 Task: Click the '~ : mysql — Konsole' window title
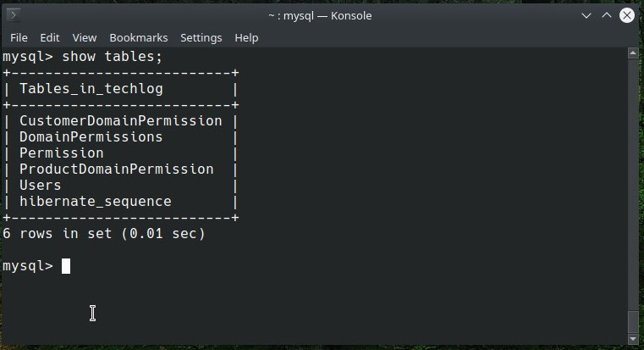[x=320, y=15]
